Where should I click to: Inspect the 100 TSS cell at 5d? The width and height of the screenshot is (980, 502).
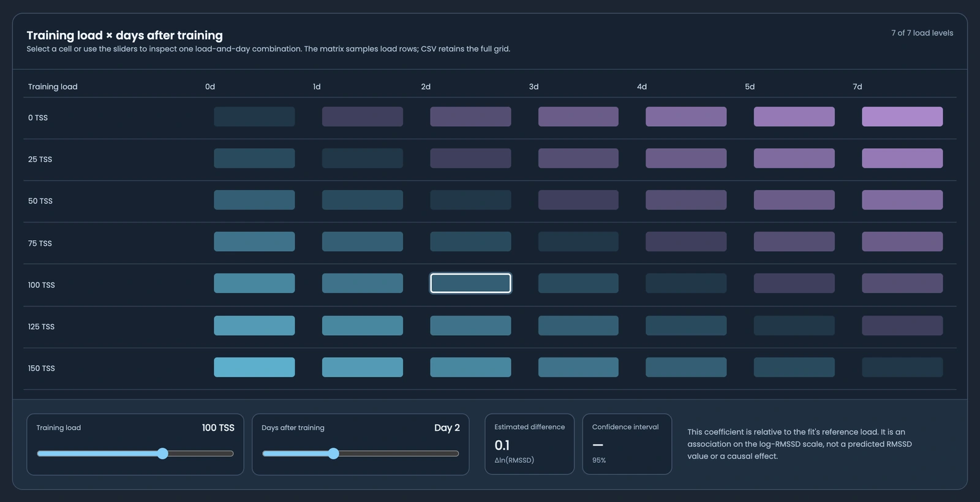click(794, 283)
